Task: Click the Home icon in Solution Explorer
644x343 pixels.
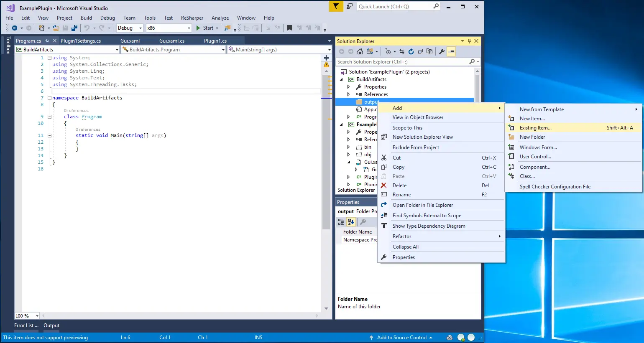Action: (360, 51)
